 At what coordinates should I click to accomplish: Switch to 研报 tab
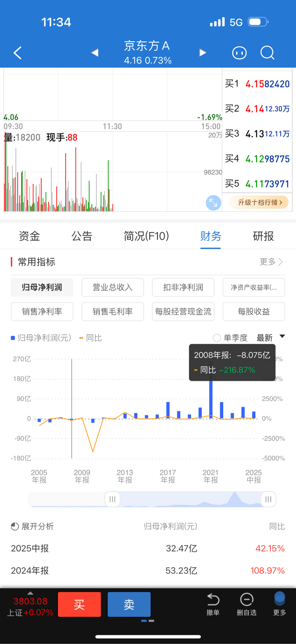[x=263, y=236]
